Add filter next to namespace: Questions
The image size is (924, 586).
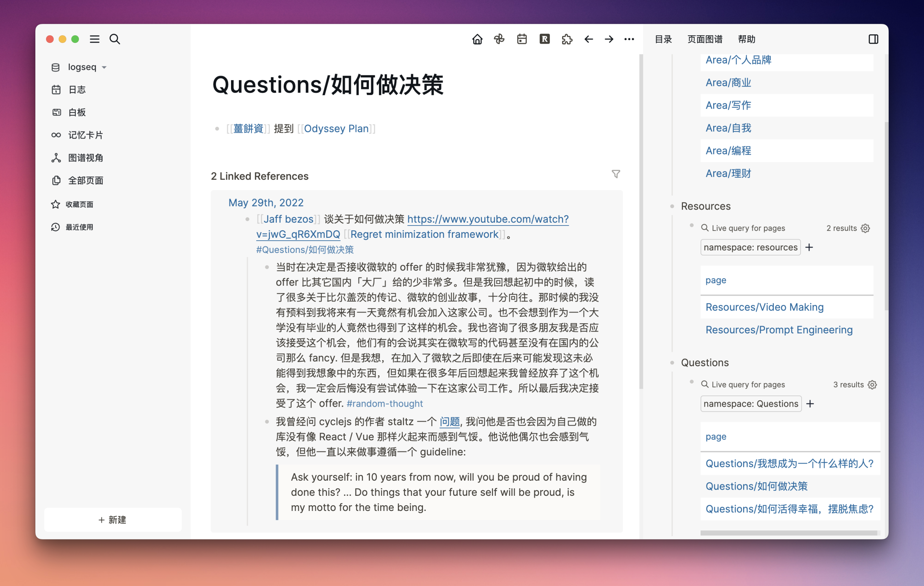[x=810, y=404]
